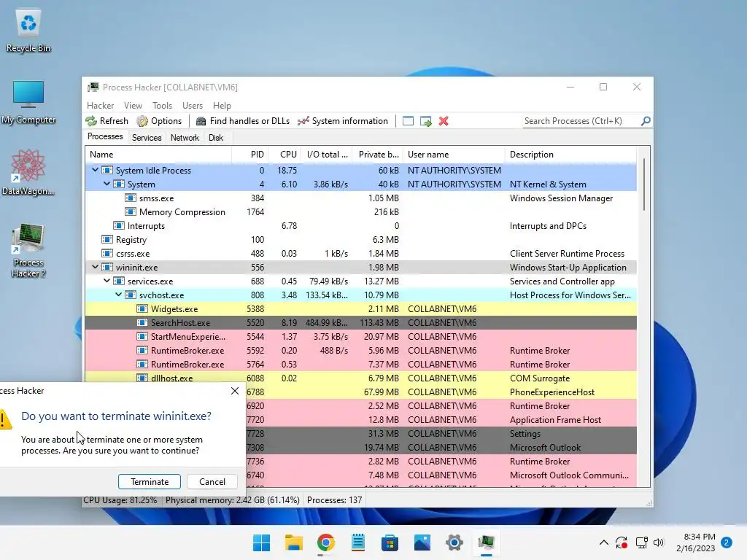Open Google Chrome from taskbar

tap(326, 542)
